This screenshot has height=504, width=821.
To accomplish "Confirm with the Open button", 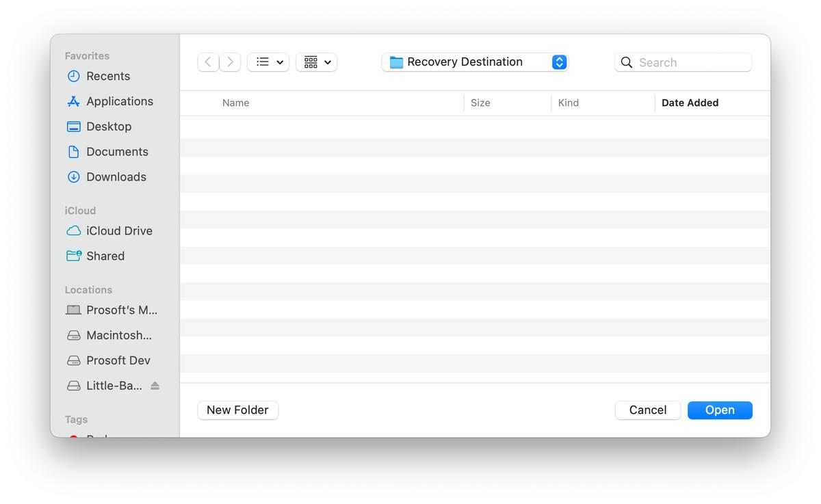I will pos(720,410).
